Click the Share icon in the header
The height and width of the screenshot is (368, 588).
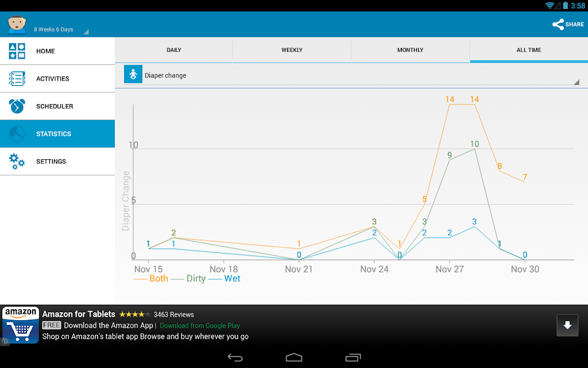point(558,24)
